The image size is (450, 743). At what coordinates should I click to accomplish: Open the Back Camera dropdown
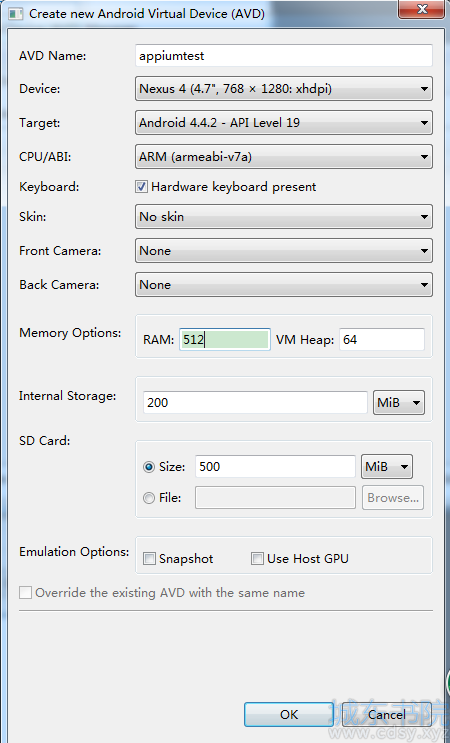284,285
